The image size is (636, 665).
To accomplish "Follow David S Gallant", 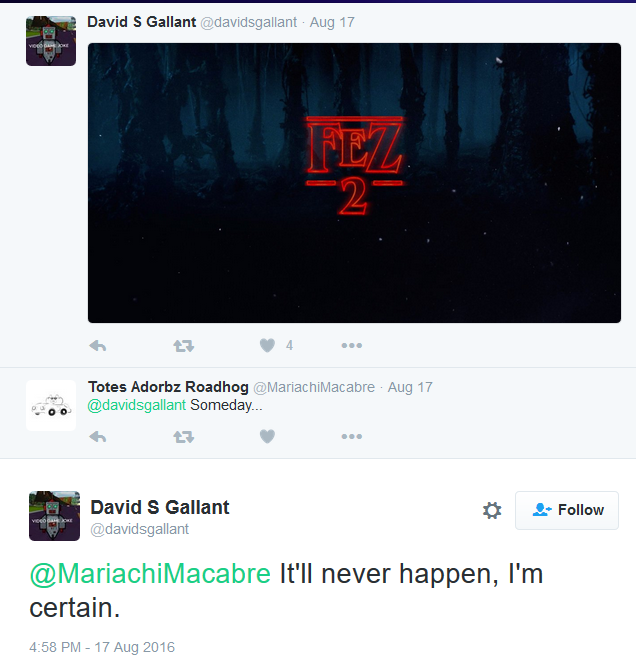I will (567, 510).
